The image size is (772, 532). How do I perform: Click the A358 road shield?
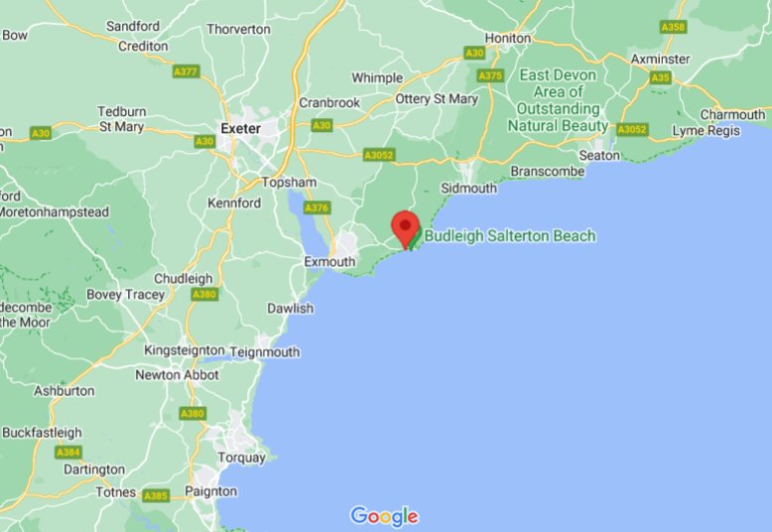[x=673, y=27]
